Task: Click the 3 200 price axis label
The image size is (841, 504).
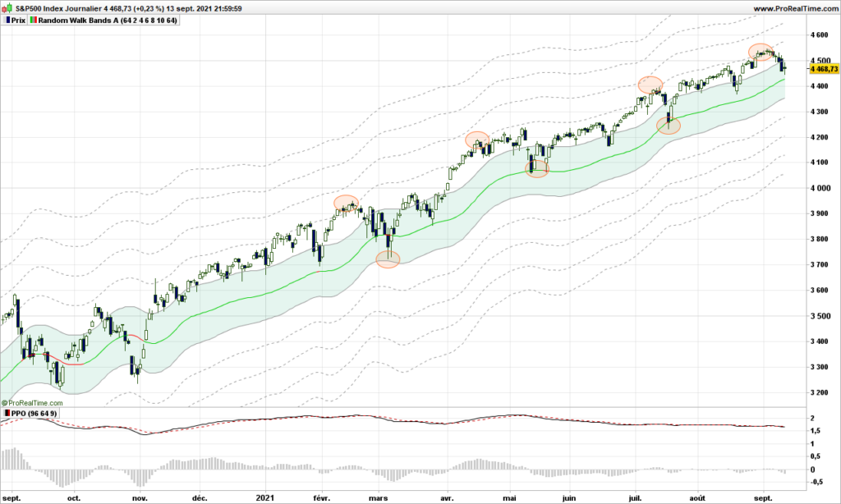Action: pos(820,392)
